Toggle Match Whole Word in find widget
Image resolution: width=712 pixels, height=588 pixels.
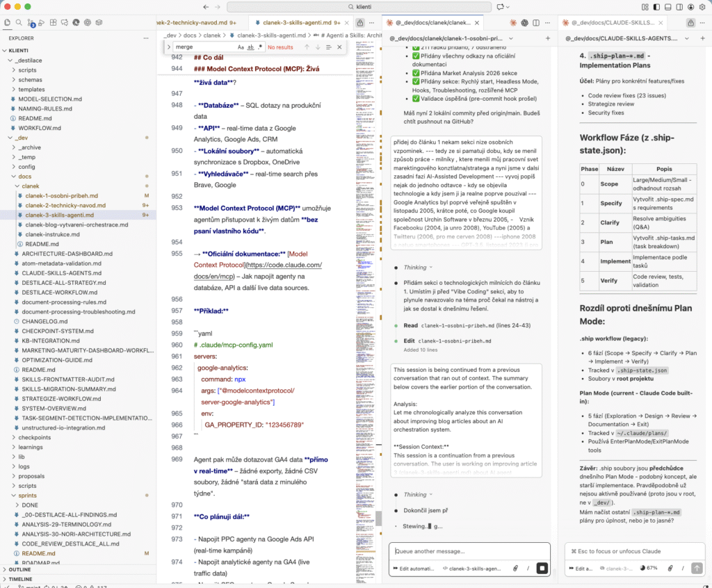click(250, 47)
